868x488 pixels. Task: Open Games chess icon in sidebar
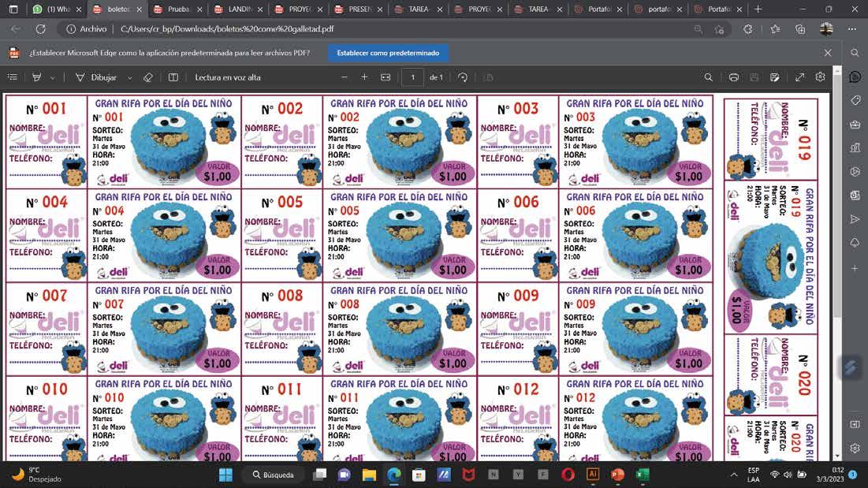(855, 147)
